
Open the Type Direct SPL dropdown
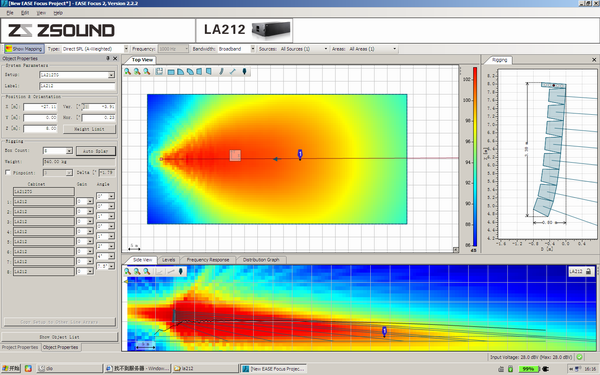(x=126, y=49)
